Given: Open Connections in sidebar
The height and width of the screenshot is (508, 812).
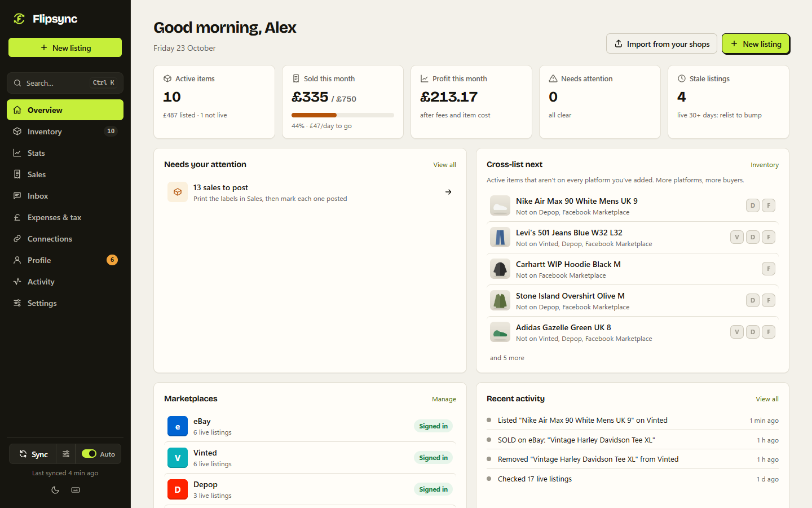Looking at the screenshot, I should (x=65, y=239).
